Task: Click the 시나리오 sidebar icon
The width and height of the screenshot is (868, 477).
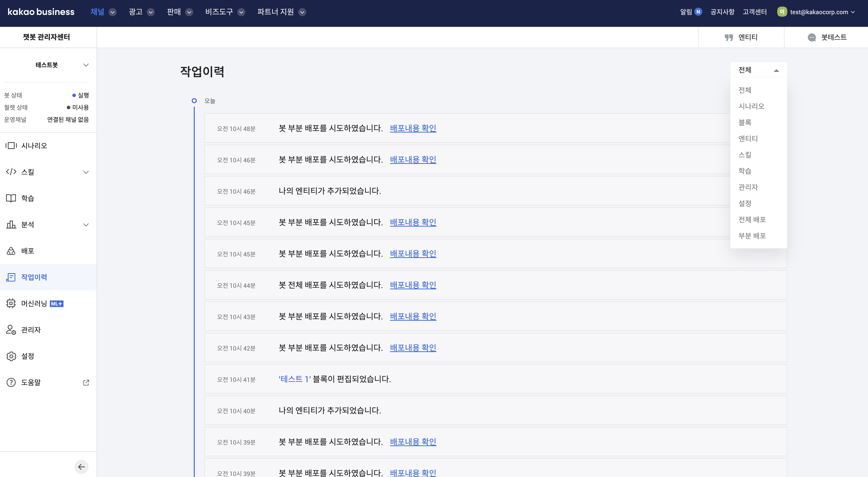Action: [11, 145]
